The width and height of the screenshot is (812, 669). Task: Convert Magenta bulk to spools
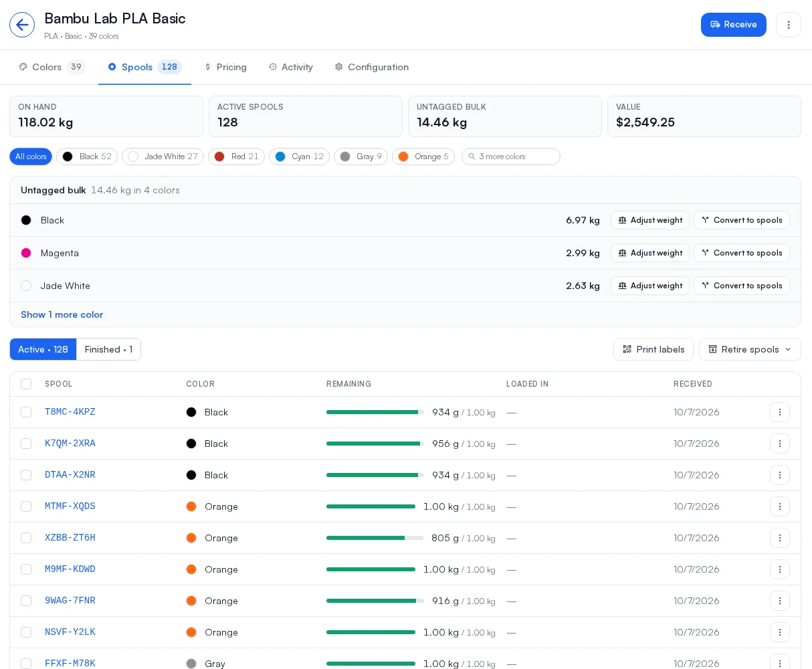point(742,253)
